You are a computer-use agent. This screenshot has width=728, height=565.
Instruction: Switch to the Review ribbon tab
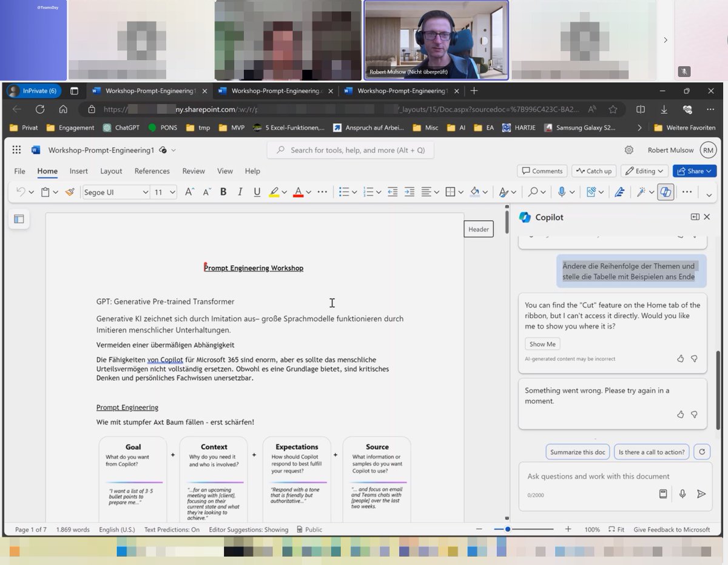pyautogui.click(x=194, y=171)
